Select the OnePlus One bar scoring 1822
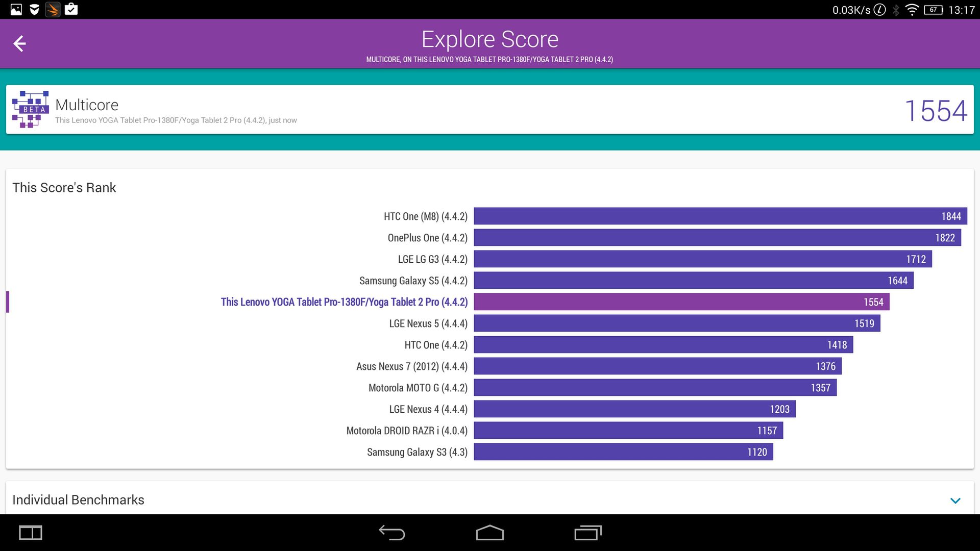This screenshot has height=551, width=980. 717,238
